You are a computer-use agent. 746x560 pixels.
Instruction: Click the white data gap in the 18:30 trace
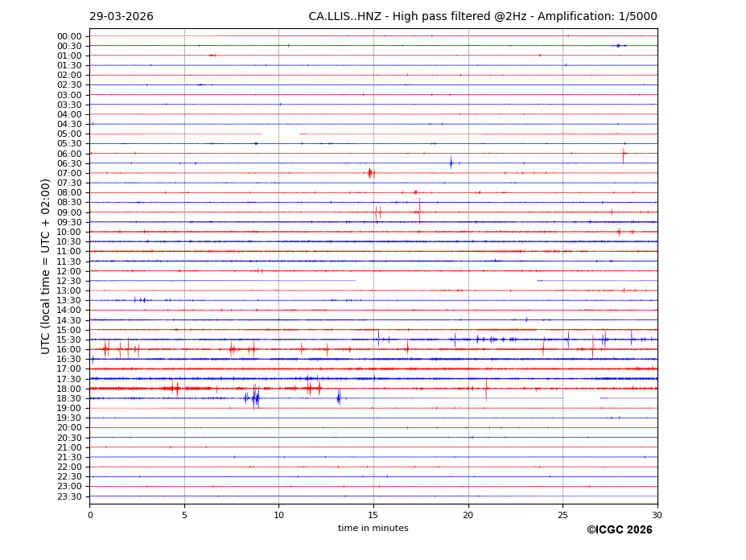581,398
